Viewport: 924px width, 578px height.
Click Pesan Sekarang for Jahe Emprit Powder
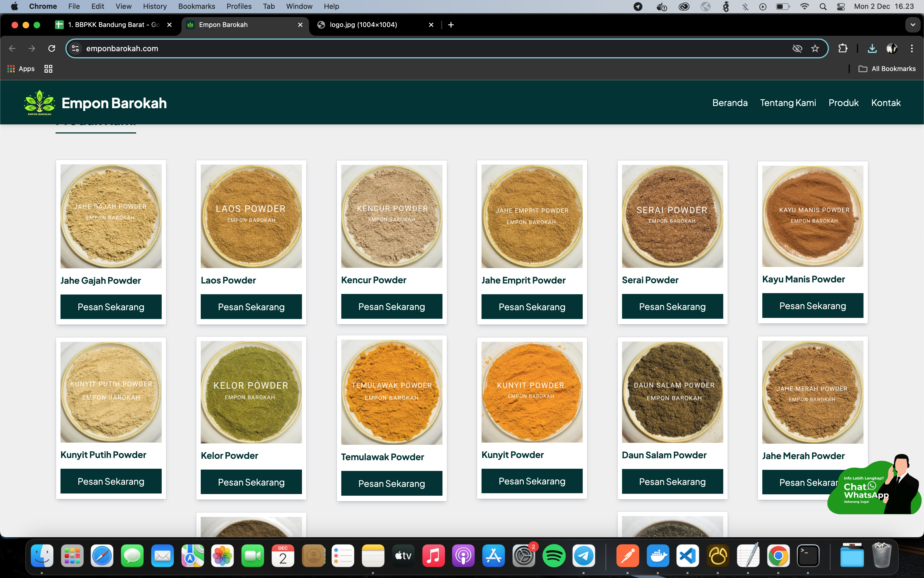tap(532, 307)
